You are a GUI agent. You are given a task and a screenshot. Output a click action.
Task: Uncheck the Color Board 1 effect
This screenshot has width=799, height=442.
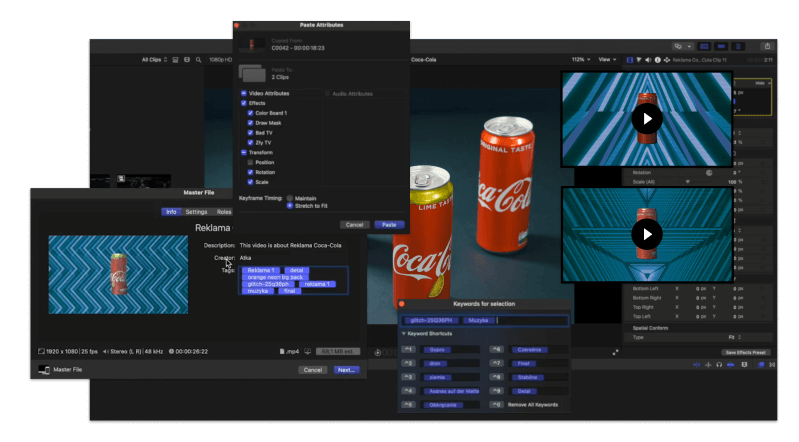[x=250, y=113]
